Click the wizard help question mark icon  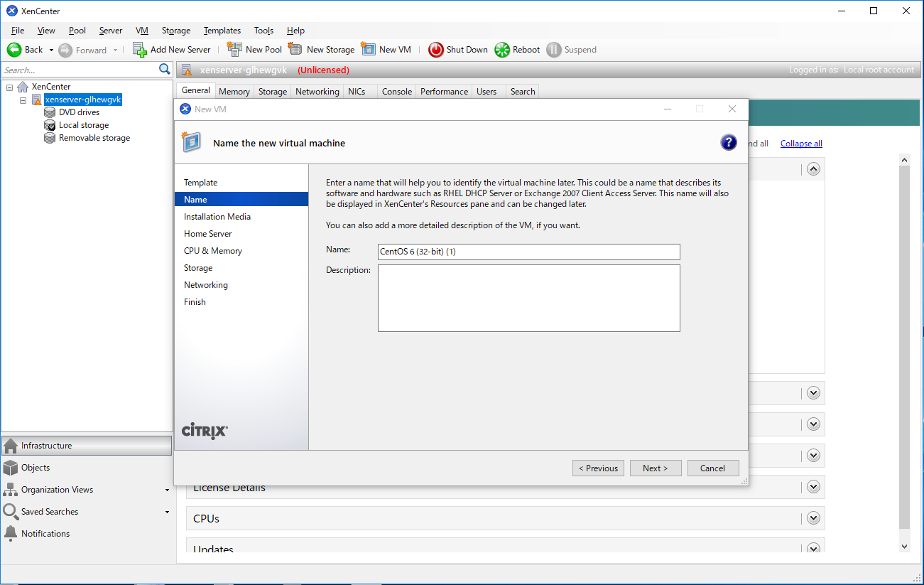point(729,142)
